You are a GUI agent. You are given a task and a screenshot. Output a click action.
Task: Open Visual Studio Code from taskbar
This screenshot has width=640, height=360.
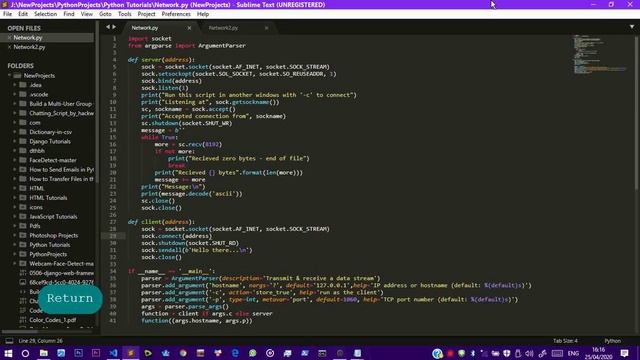tap(113, 353)
